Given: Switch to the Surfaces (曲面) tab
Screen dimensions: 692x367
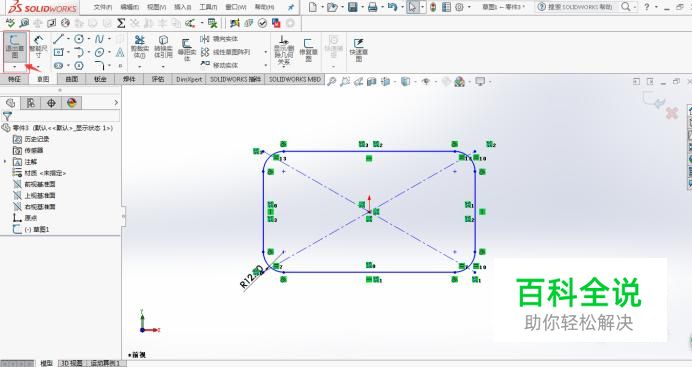Looking at the screenshot, I should click(71, 79).
